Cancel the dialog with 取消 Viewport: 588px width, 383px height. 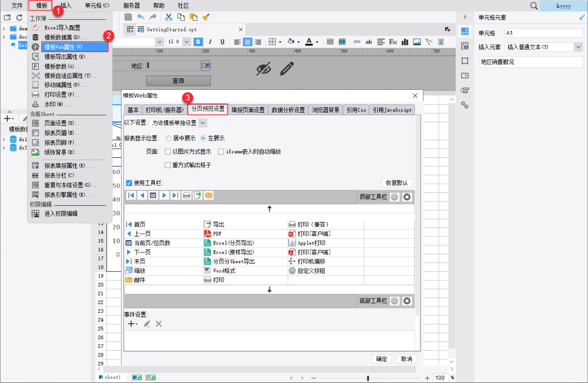[x=406, y=359]
